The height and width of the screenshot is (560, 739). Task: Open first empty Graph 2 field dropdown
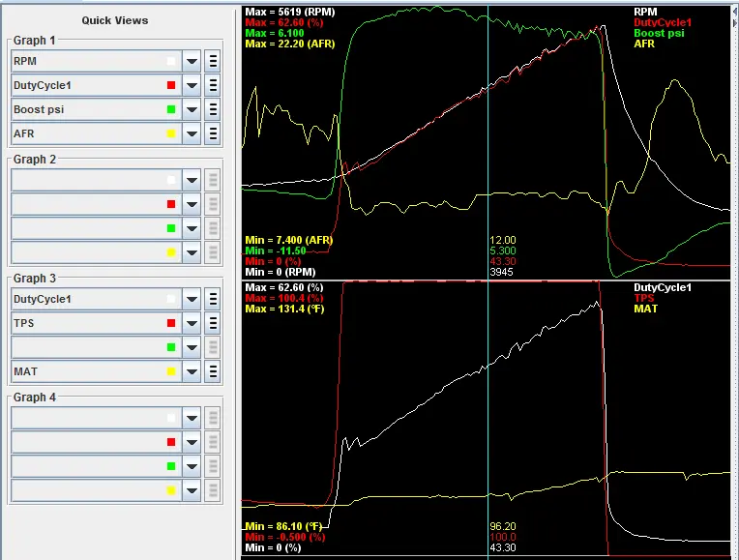point(192,180)
